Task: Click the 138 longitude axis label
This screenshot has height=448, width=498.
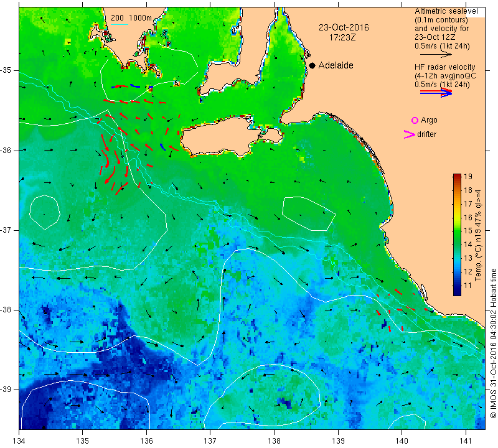Action: pos(274,441)
